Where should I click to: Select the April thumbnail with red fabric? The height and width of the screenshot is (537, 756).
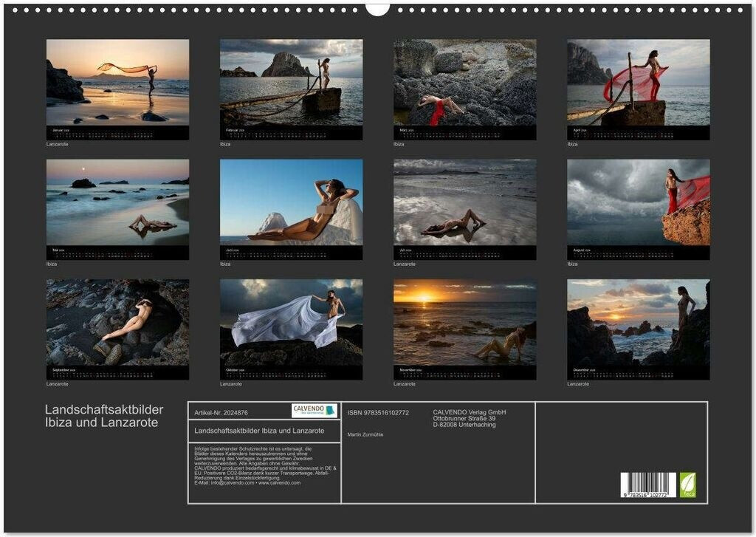pyautogui.click(x=638, y=82)
